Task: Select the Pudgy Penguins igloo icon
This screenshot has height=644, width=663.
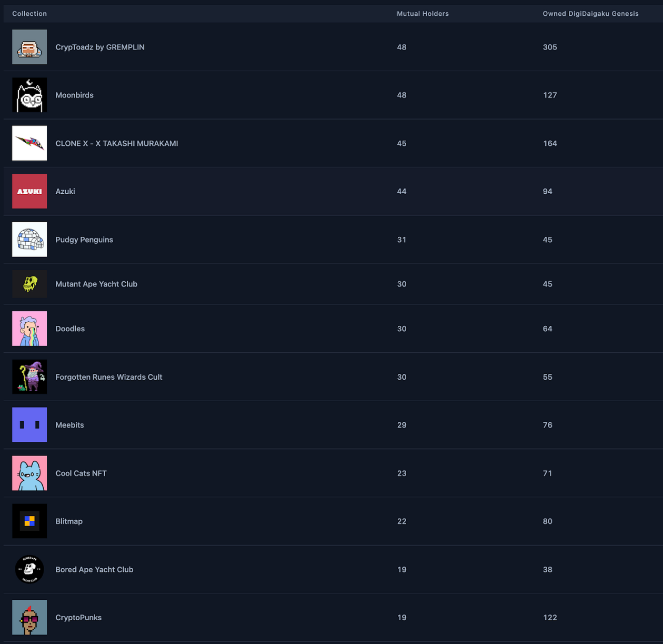Action: coord(29,240)
